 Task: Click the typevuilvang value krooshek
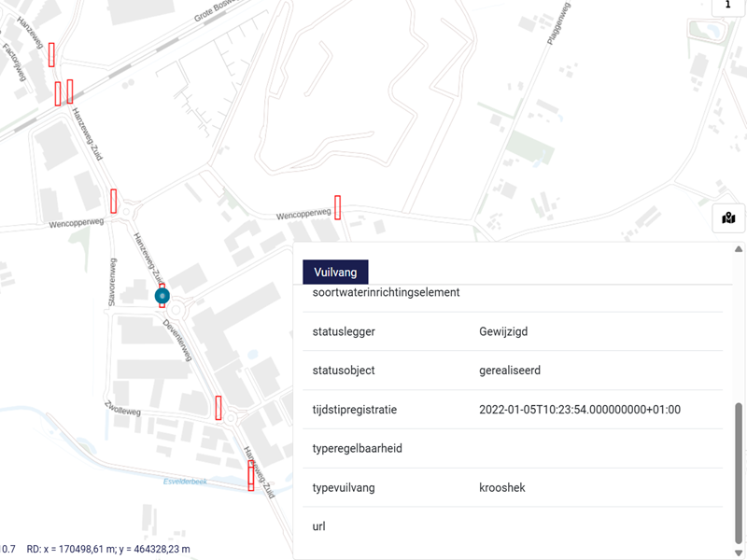pos(505,488)
